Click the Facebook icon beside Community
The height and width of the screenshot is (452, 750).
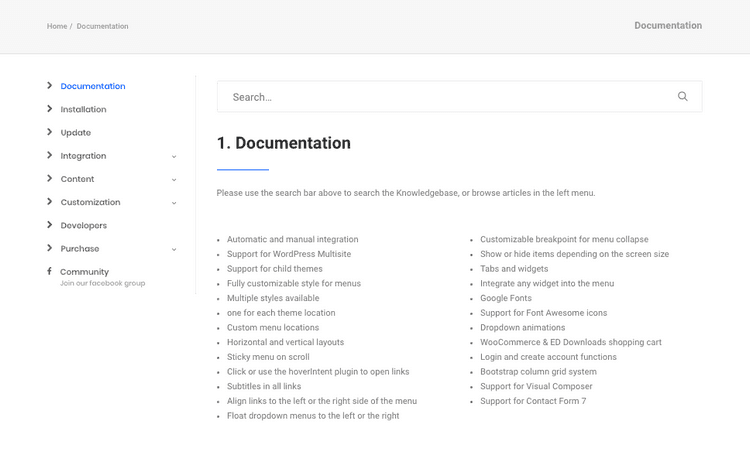(49, 271)
